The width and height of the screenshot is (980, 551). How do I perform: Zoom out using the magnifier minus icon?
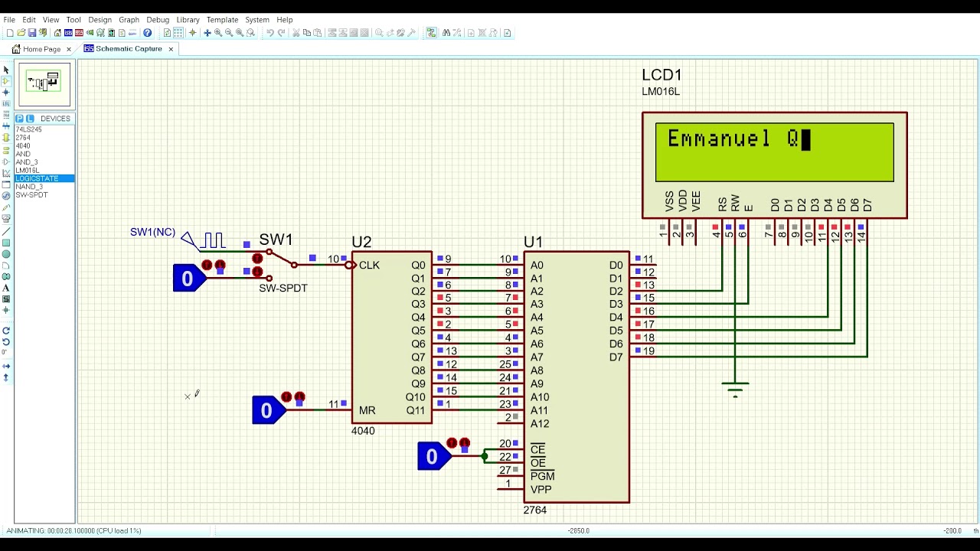[229, 33]
